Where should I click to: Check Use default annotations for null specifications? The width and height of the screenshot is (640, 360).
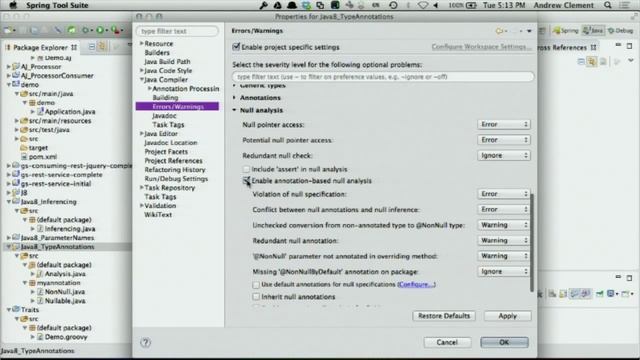(x=256, y=284)
